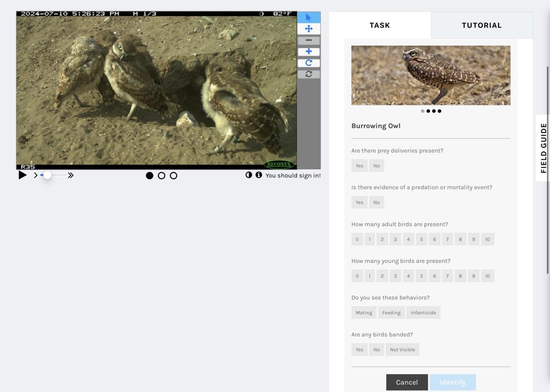Choose 3 young birds present
This screenshot has width=550, height=392.
tap(395, 276)
